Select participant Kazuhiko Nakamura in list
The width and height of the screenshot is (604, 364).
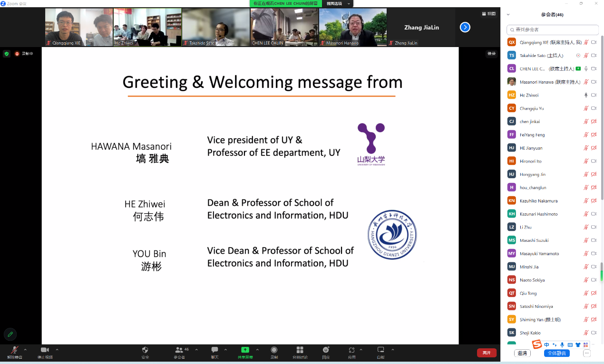pyautogui.click(x=553, y=201)
